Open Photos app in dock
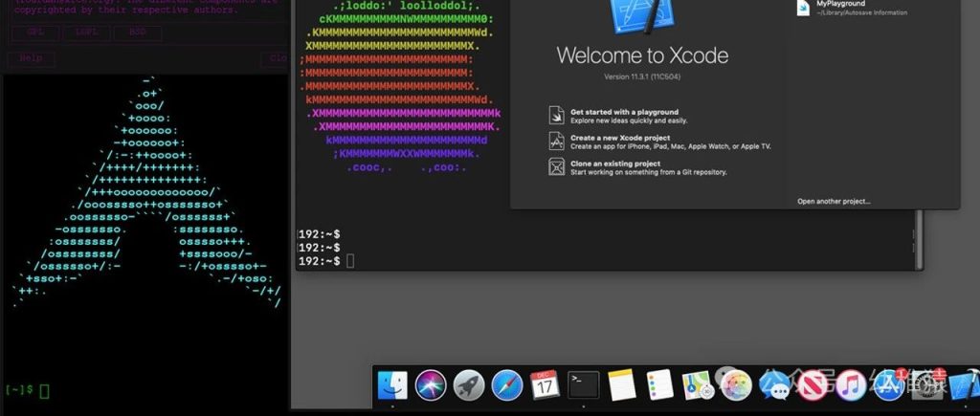Screen dimensions: 980x416 [735, 385]
